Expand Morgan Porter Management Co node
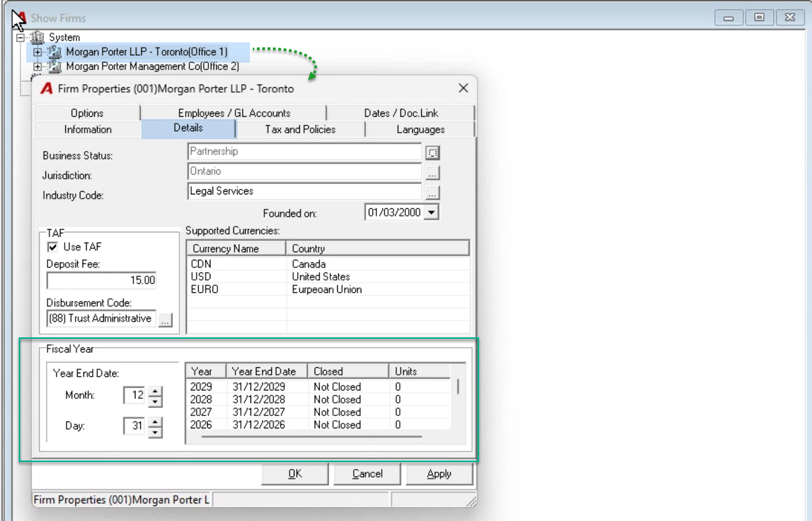812x521 pixels. click(37, 67)
